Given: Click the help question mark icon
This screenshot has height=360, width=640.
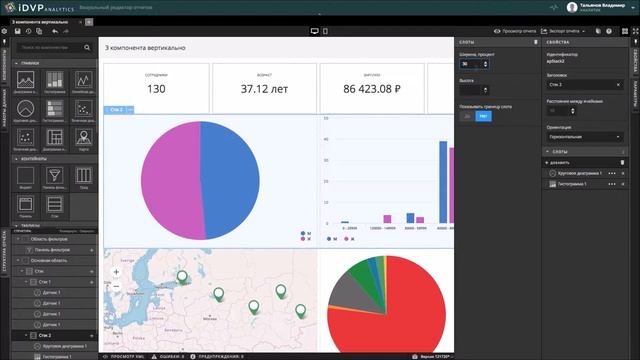Looking at the screenshot, I should (x=609, y=31).
